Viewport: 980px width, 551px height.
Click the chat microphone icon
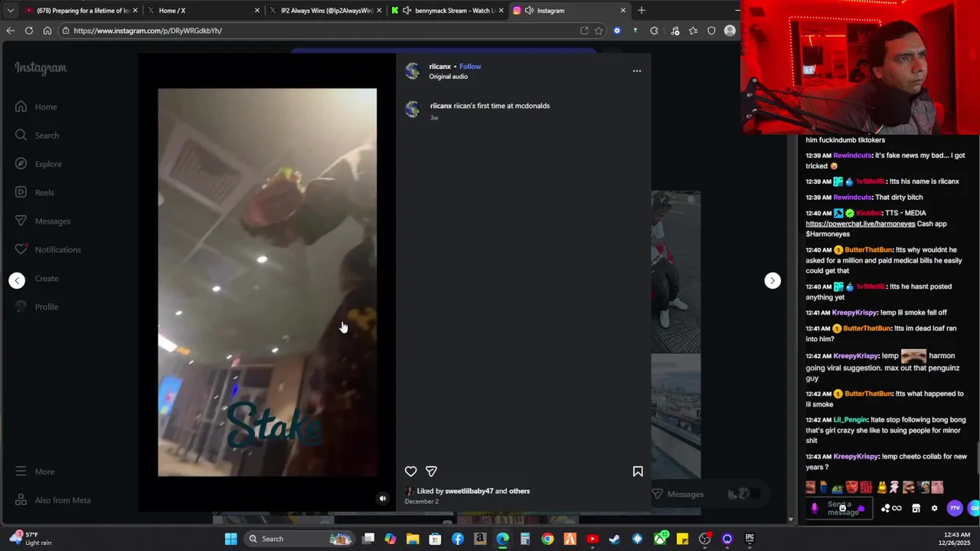point(814,508)
